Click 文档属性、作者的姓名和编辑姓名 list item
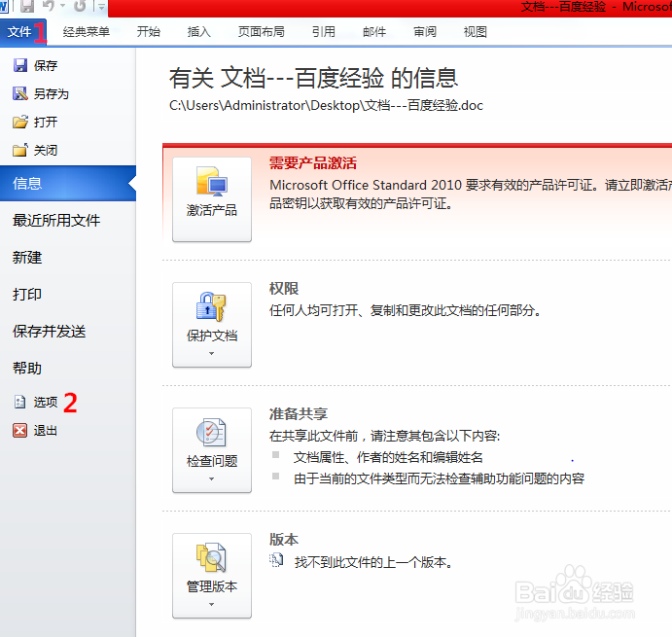This screenshot has height=637, width=672. [x=388, y=457]
